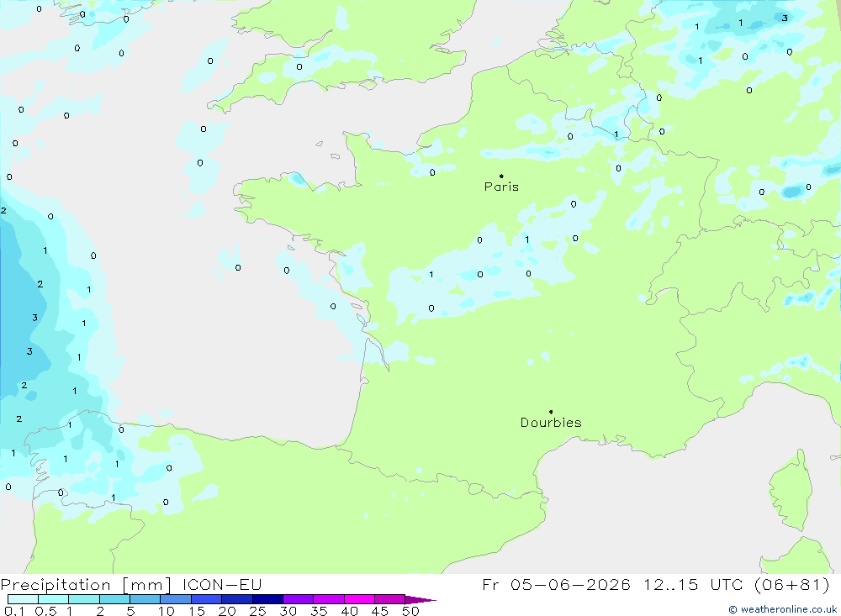Pick the 35–40 mm violet legend swatch
Screen dimensions: 841x616
pyautogui.click(x=329, y=599)
